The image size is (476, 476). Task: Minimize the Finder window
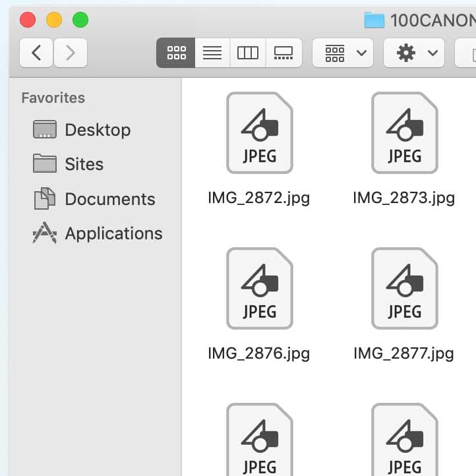coord(54,20)
